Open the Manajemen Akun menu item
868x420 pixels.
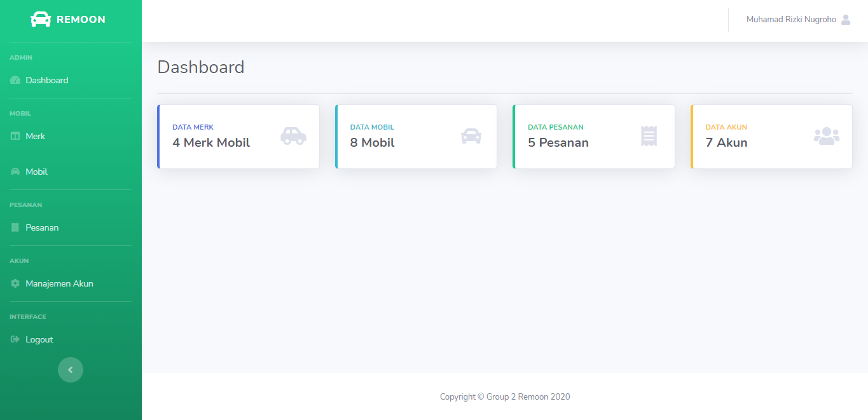59,284
